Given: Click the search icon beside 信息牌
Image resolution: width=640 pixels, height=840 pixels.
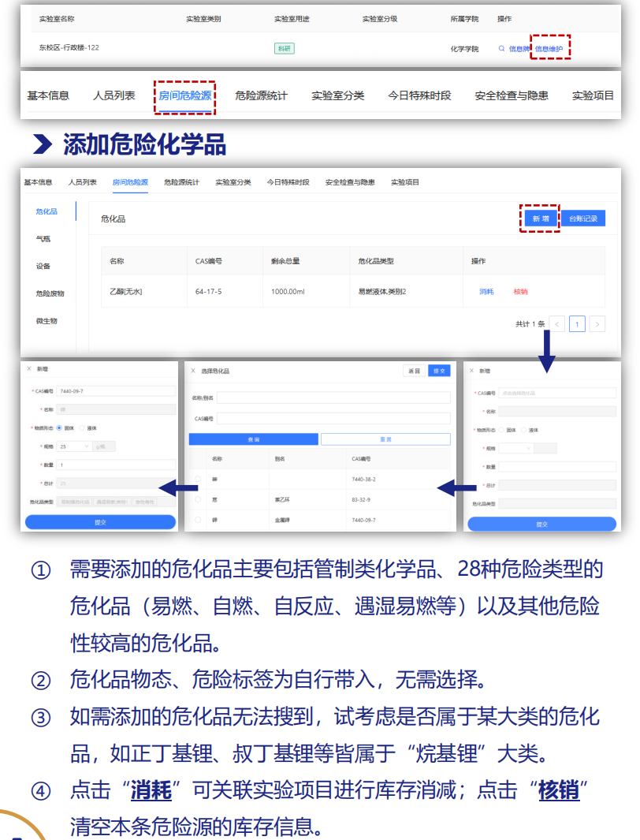Looking at the screenshot, I should (501, 49).
